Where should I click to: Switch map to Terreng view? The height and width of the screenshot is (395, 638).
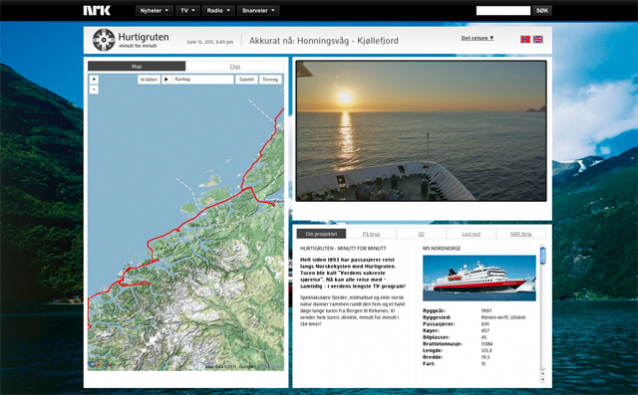[270, 79]
